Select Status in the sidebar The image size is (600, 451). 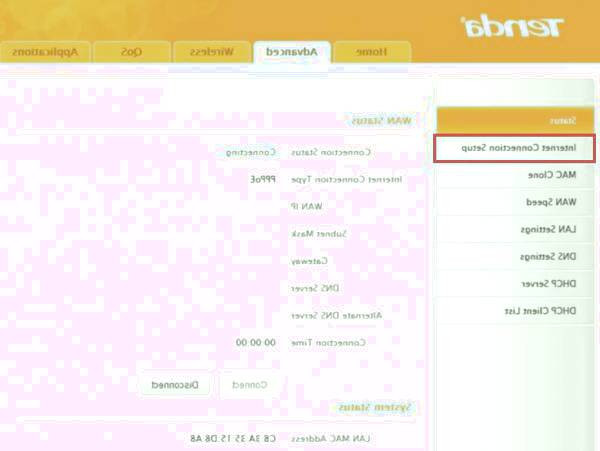pyautogui.click(x=515, y=120)
